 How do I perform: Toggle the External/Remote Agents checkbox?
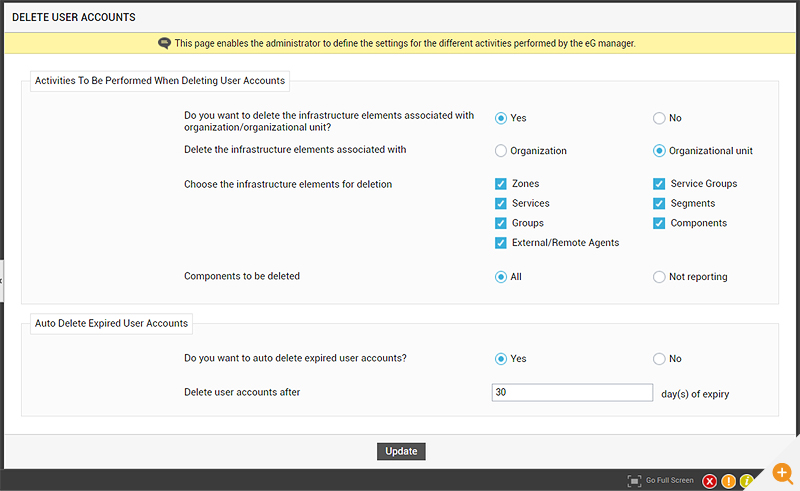pos(501,243)
